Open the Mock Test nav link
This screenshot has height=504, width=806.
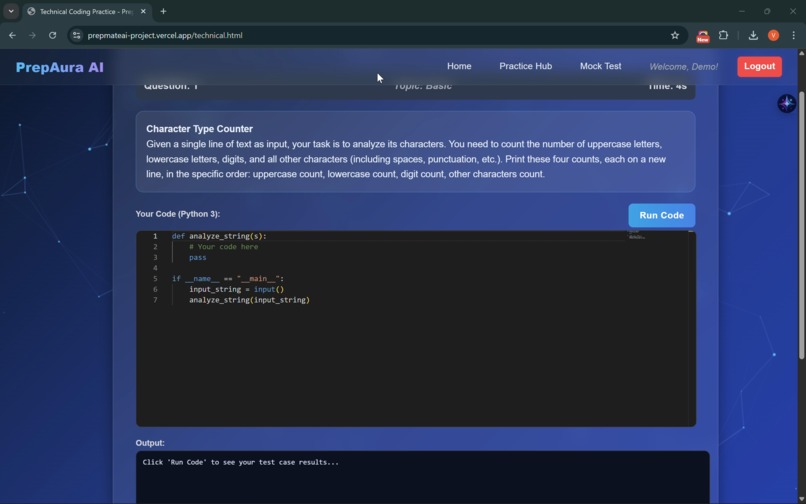[600, 66]
